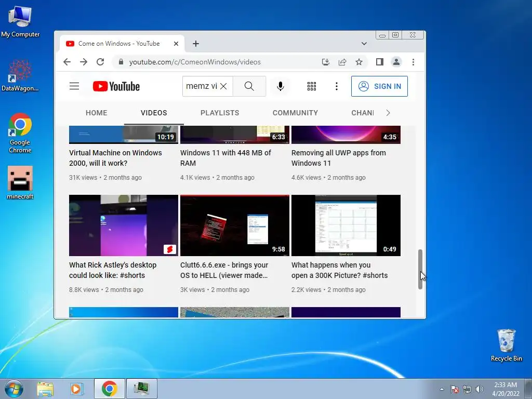Open the My Computer desktop icon
The image size is (532, 399).
point(20,22)
